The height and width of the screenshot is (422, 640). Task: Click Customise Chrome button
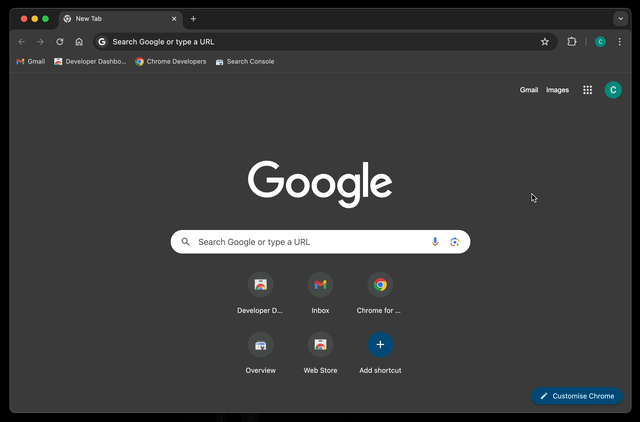point(577,396)
